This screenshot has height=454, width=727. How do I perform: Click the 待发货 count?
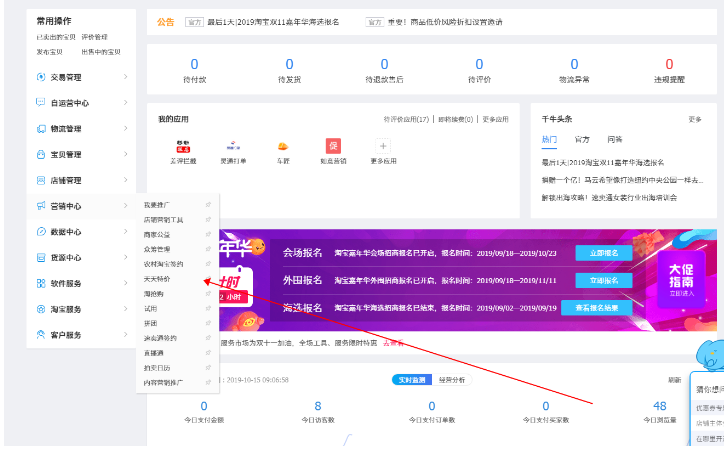[x=289, y=64]
